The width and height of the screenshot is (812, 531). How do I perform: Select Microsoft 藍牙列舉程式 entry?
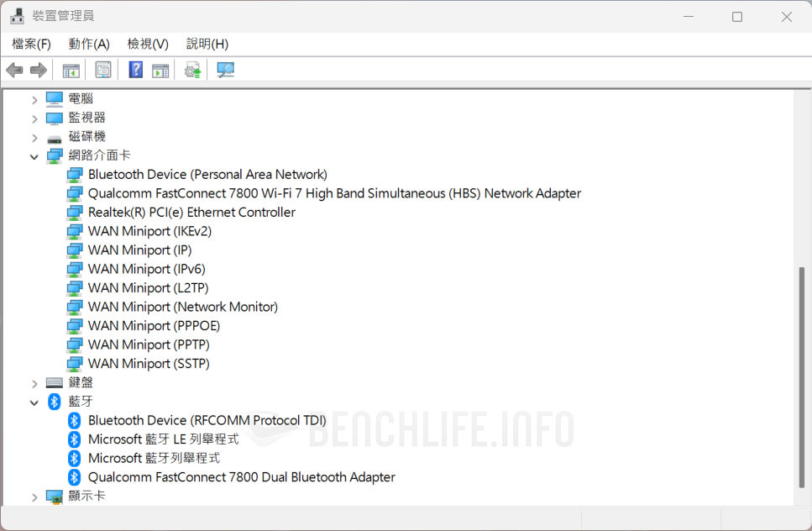point(154,458)
